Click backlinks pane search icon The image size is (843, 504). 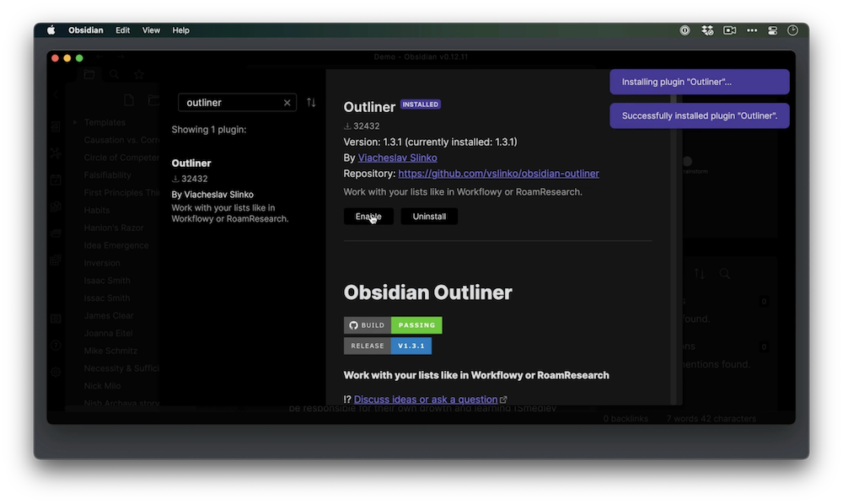(725, 274)
